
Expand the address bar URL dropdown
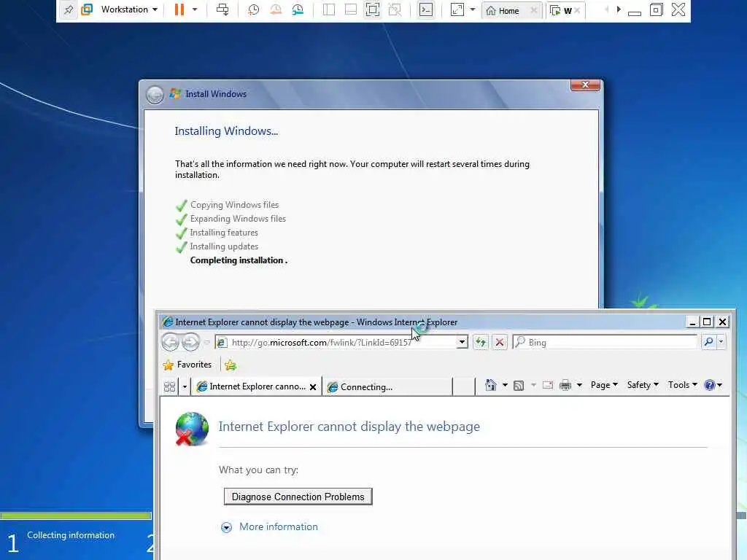point(462,343)
